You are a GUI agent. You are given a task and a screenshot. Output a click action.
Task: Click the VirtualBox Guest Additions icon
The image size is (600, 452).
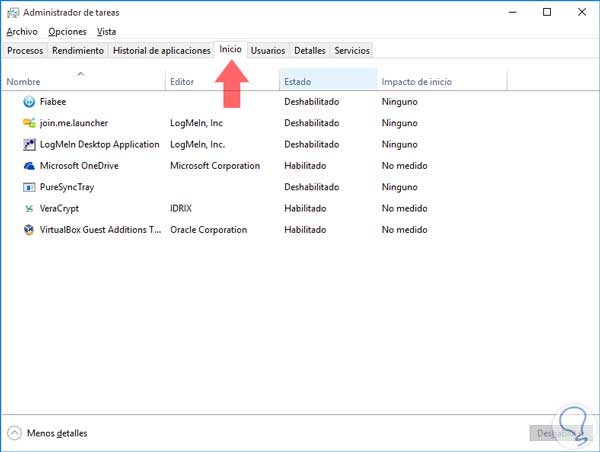(x=29, y=230)
